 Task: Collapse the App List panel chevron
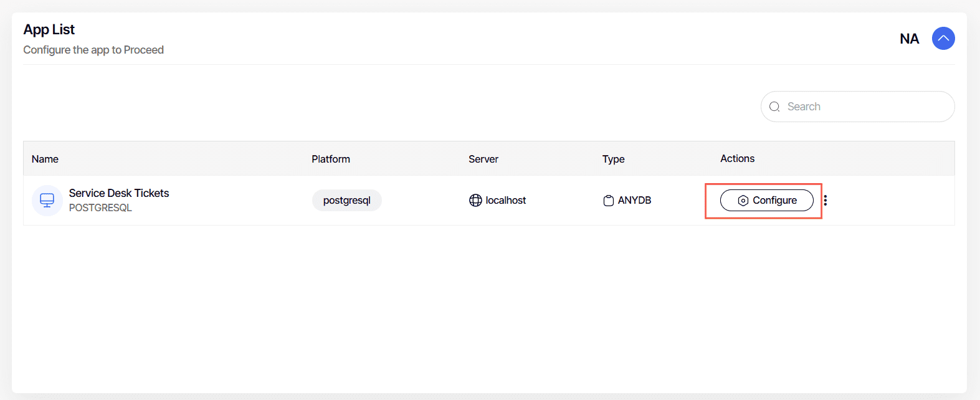943,39
